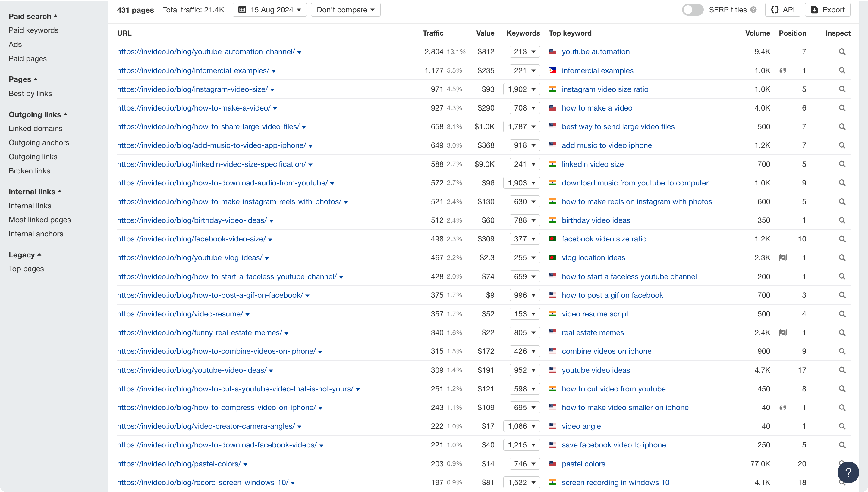868x492 pixels.
Task: Click the Paid keywords menu item
Action: tap(33, 30)
